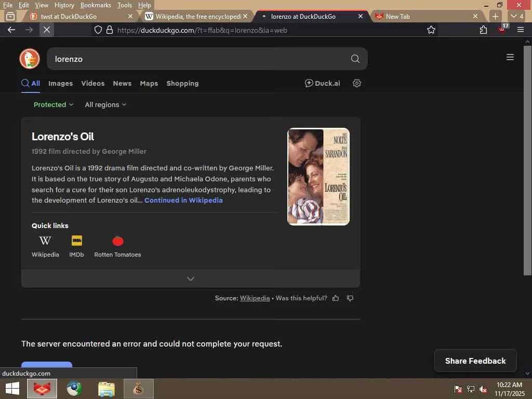532x399 pixels.
Task: Open the History menu
Action: (64, 5)
